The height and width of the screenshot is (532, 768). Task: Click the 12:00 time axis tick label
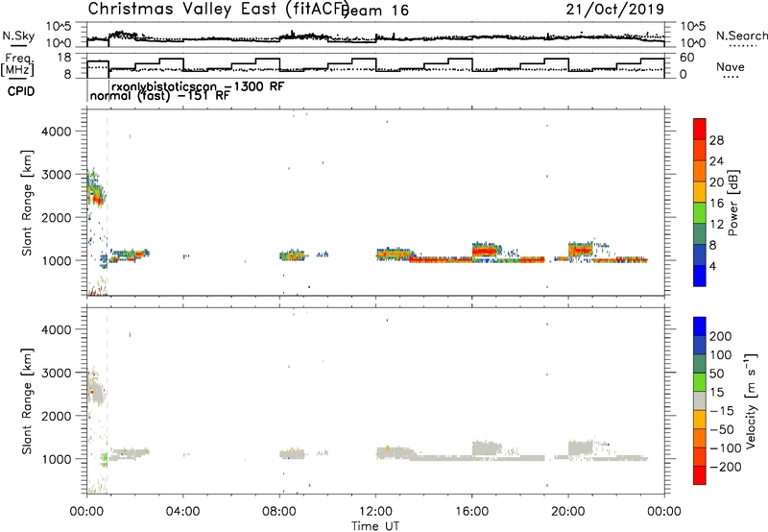[375, 512]
